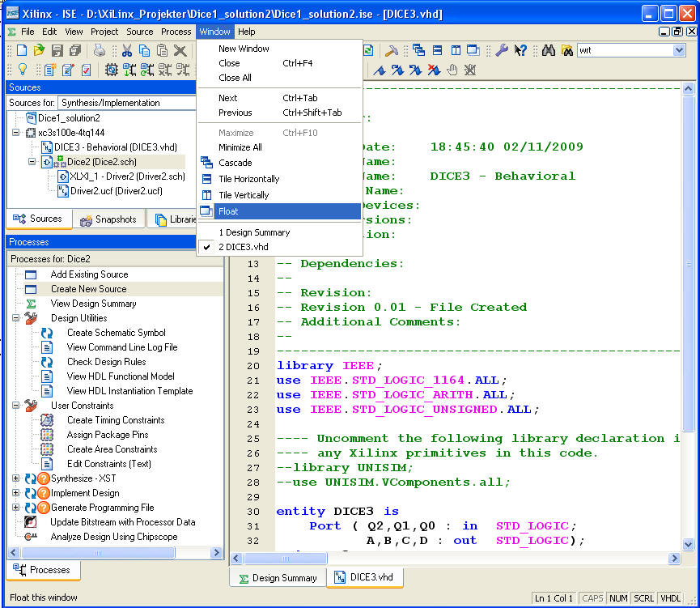Click the Tile Horizontally toolbar icon

click(438, 50)
